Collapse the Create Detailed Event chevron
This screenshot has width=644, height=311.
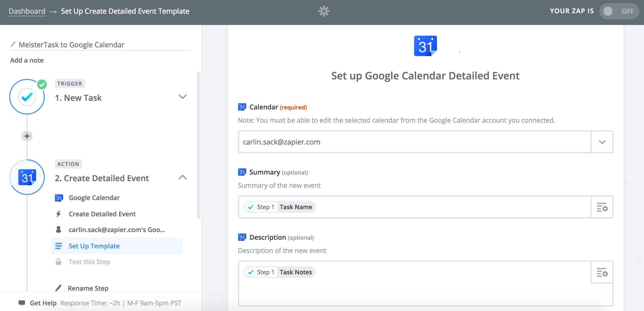[x=183, y=177]
